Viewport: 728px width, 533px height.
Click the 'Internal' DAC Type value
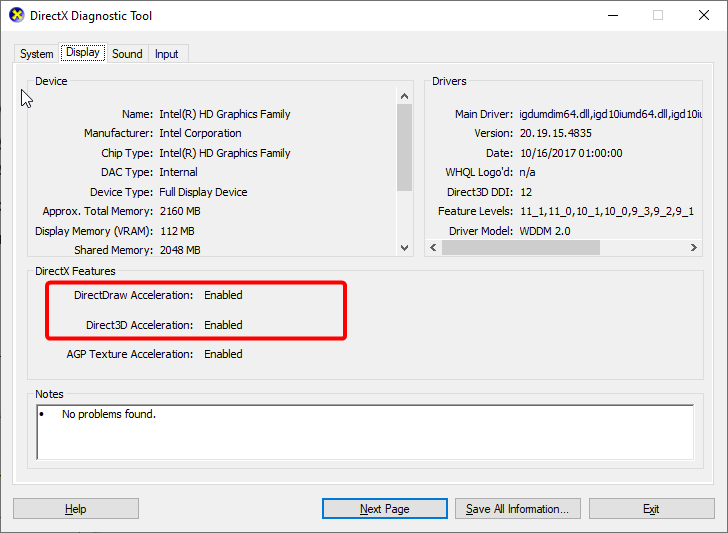[178, 172]
